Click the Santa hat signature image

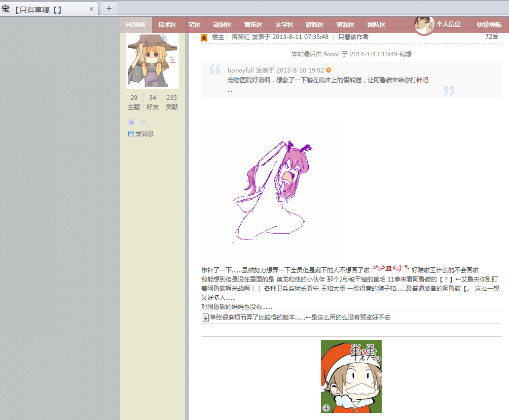pos(351,376)
